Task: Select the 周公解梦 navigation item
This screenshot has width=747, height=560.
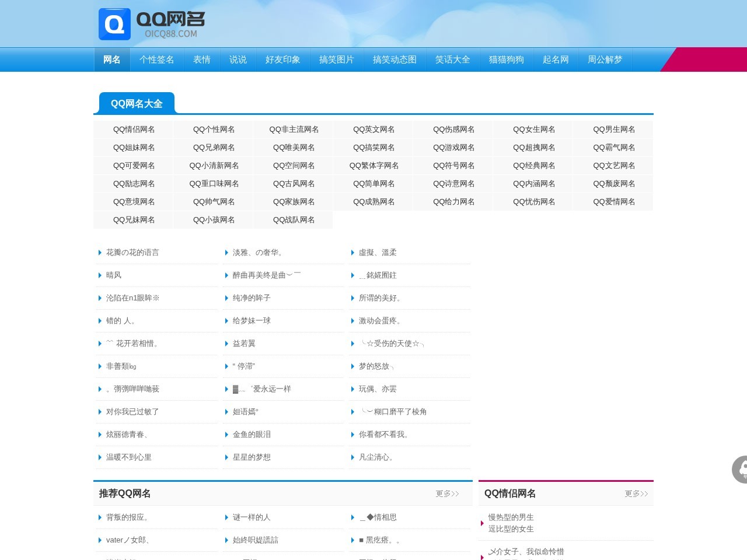Action: point(605,60)
